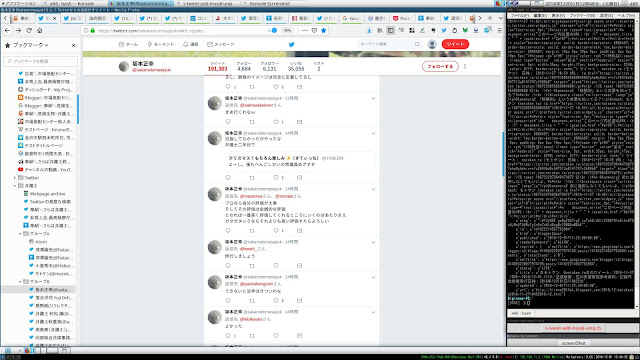Click the Twitter bird logo in header
640x360 pixels.
coord(291,44)
